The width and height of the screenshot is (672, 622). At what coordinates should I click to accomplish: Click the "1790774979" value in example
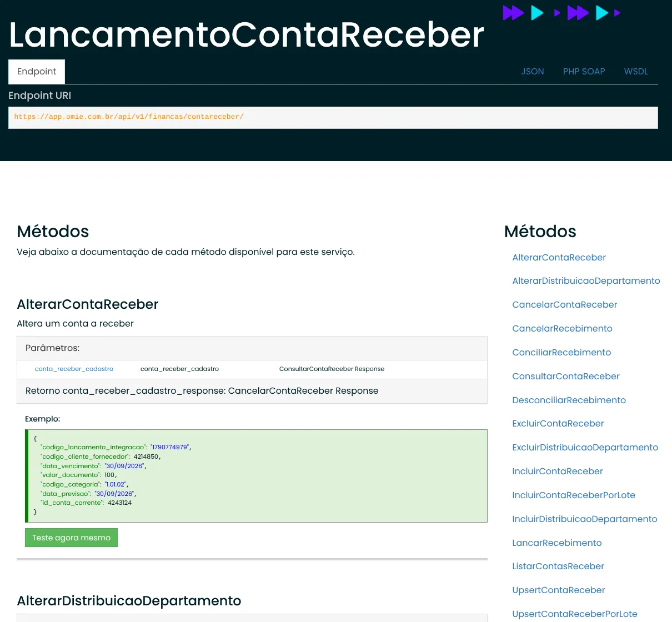[169, 447]
